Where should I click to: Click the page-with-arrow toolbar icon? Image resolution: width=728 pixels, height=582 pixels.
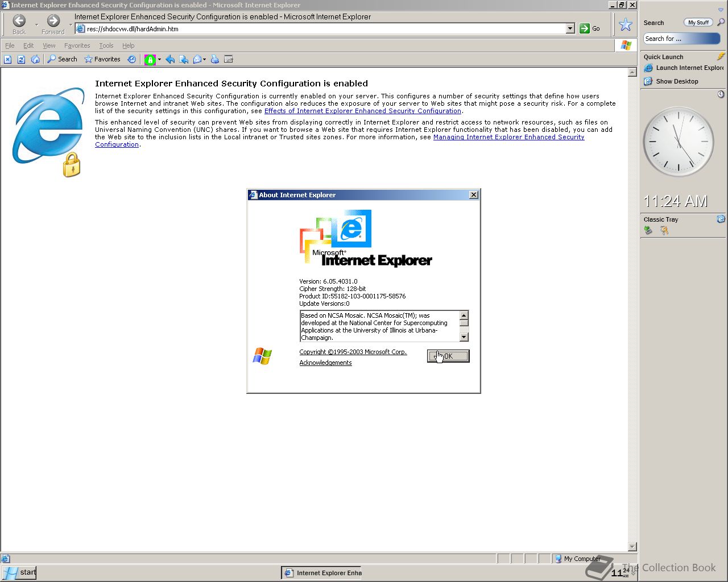[184, 59]
